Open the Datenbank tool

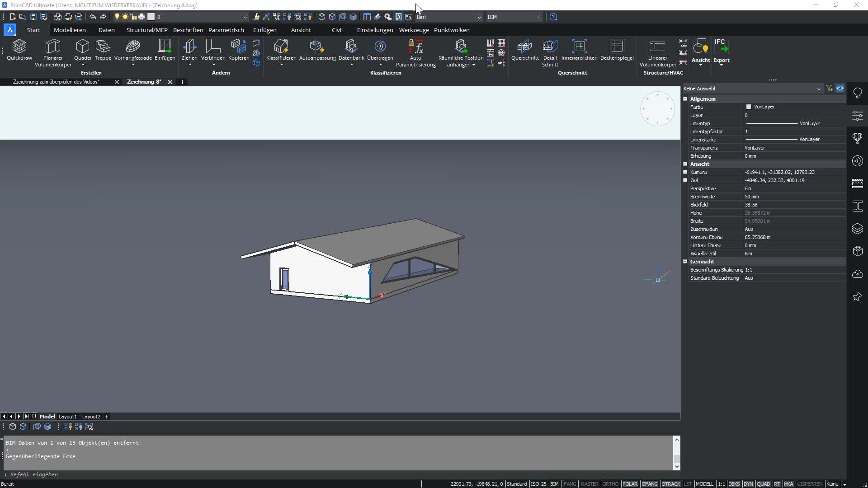[x=351, y=50]
